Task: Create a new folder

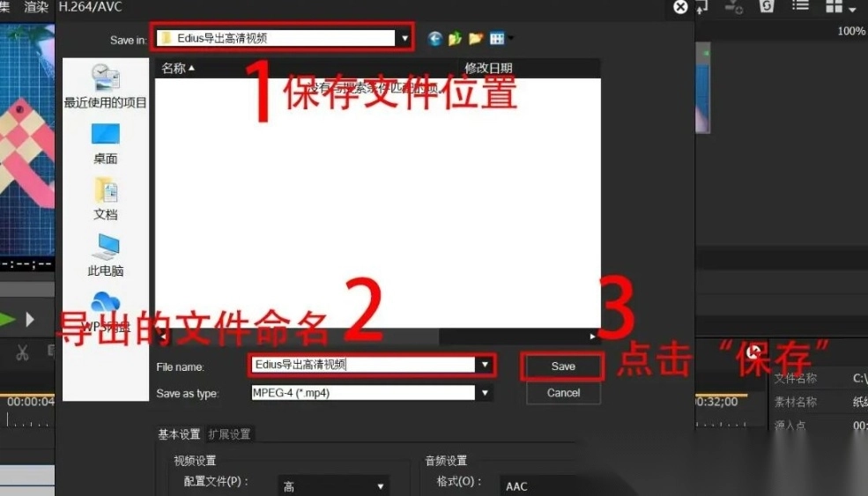Action: pyautogui.click(x=476, y=38)
